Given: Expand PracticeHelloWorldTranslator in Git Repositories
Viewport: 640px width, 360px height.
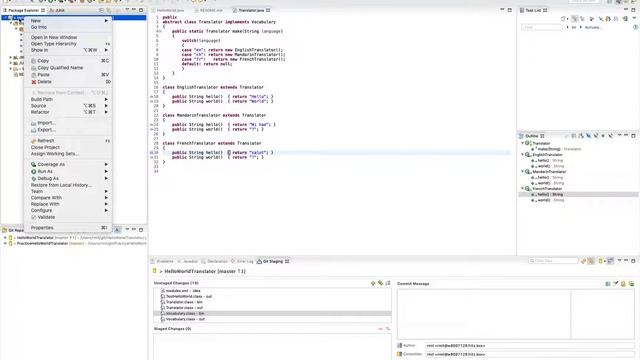Looking at the screenshot, I should tap(5, 243).
